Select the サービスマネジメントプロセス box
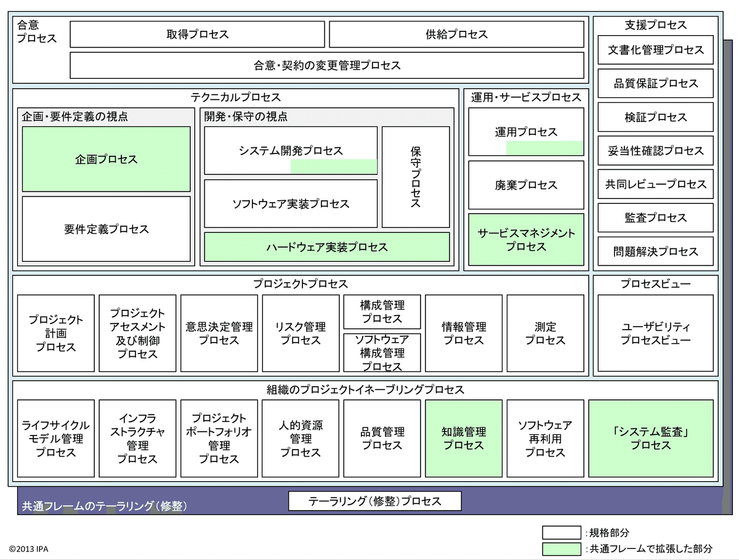739x560 pixels. tap(526, 240)
